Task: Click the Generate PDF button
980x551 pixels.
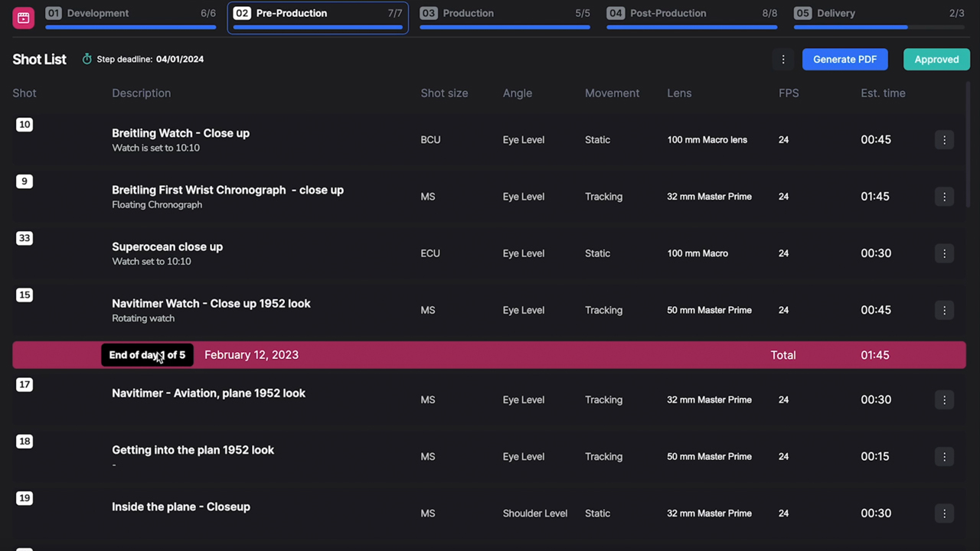Action: point(844,59)
